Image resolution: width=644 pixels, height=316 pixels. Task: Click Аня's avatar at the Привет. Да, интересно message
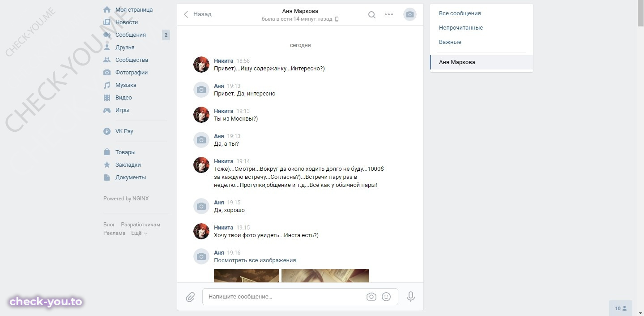click(201, 90)
